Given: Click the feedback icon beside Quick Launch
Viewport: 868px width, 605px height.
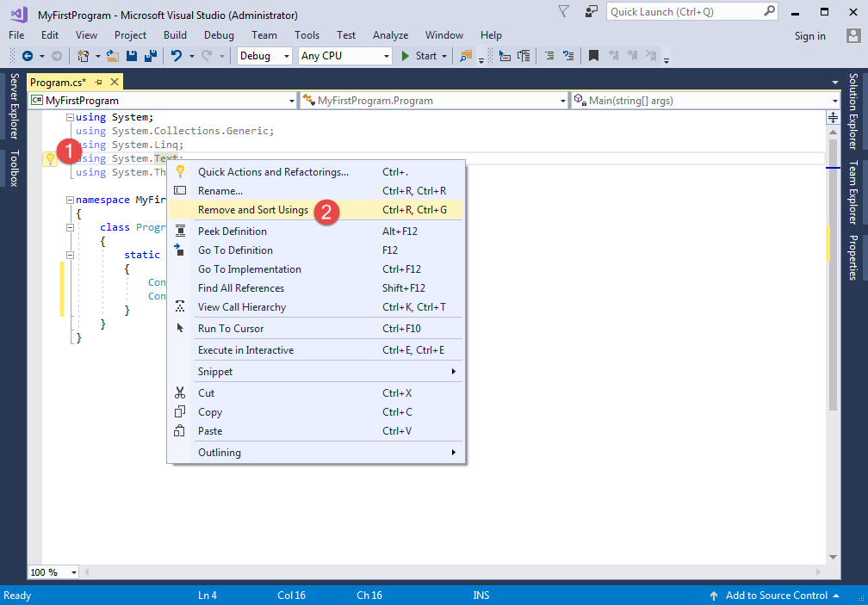Looking at the screenshot, I should (592, 11).
